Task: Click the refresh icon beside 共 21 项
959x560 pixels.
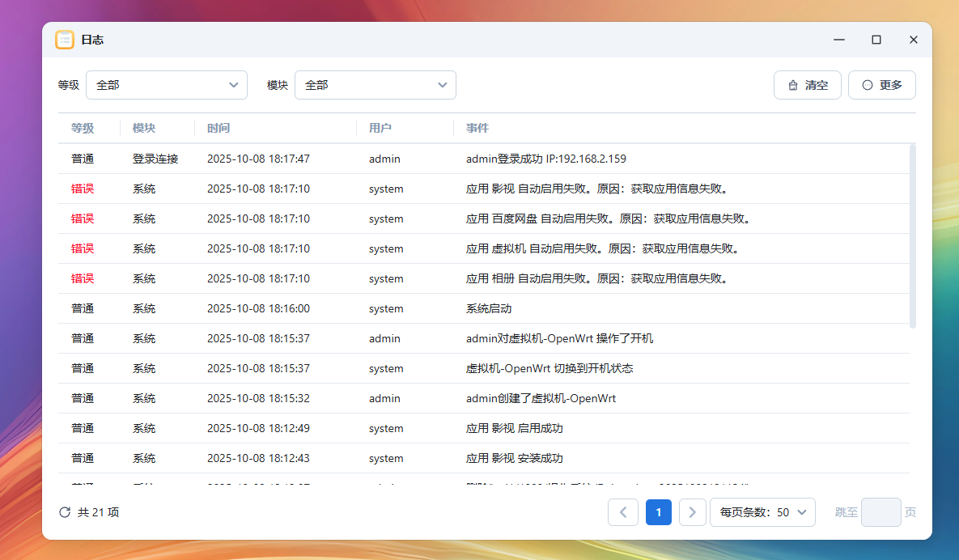Action: click(65, 512)
